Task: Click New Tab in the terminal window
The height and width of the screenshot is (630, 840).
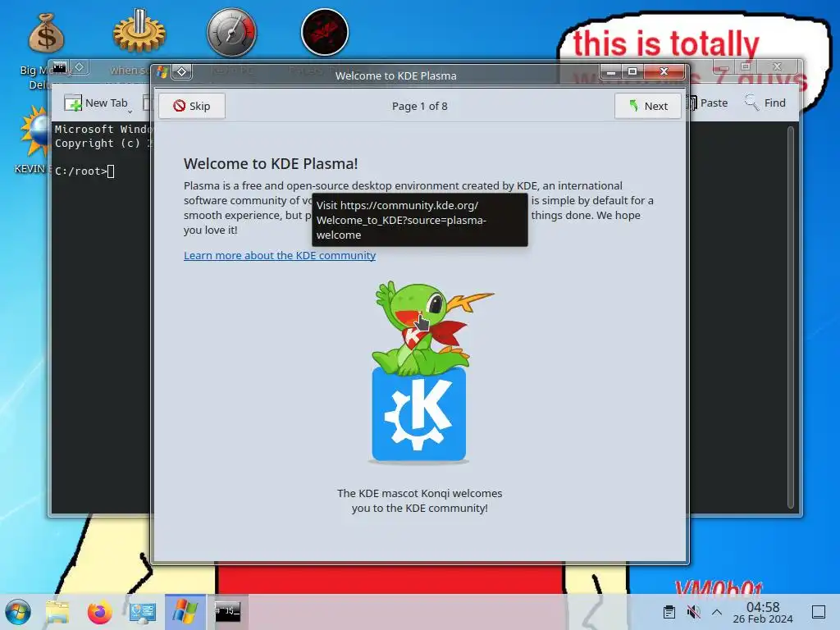Action: click(97, 103)
